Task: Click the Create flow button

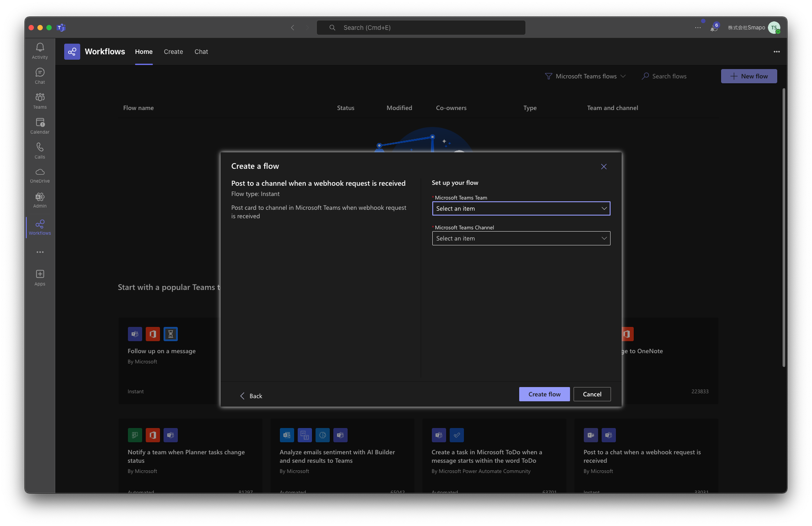Action: pyautogui.click(x=545, y=394)
